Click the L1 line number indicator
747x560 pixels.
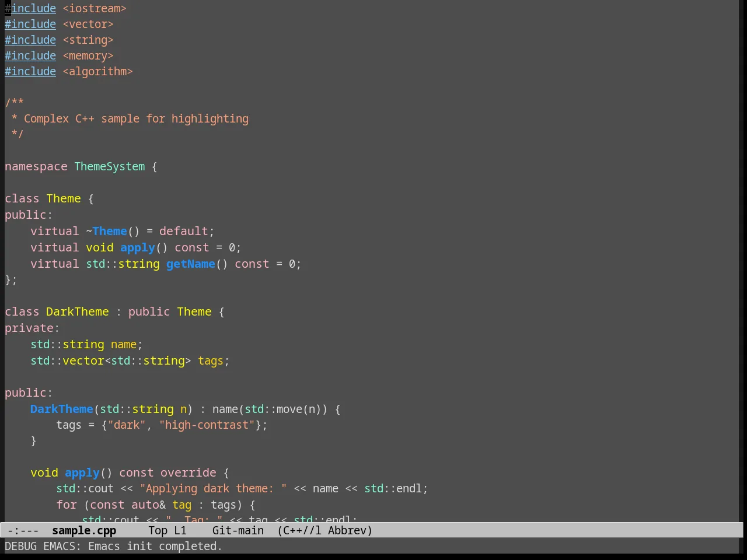180,531
